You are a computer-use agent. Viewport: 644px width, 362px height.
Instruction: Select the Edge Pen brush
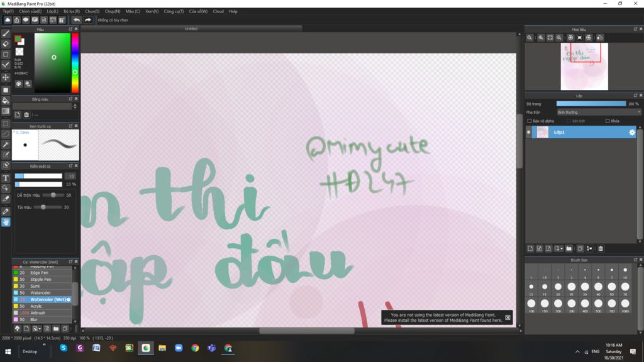coord(42,273)
